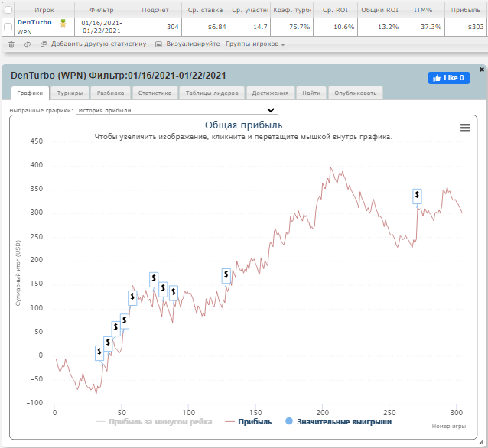Switch to the Графики tab
Image resolution: width=488 pixels, height=448 pixels.
30,93
